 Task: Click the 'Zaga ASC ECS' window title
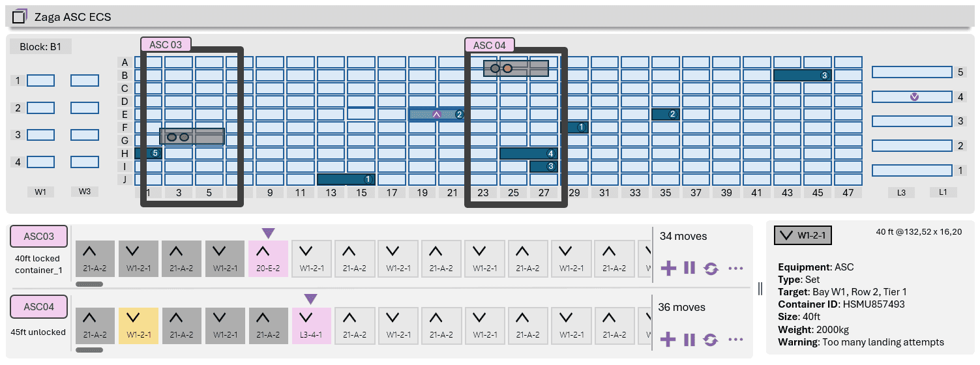click(73, 17)
